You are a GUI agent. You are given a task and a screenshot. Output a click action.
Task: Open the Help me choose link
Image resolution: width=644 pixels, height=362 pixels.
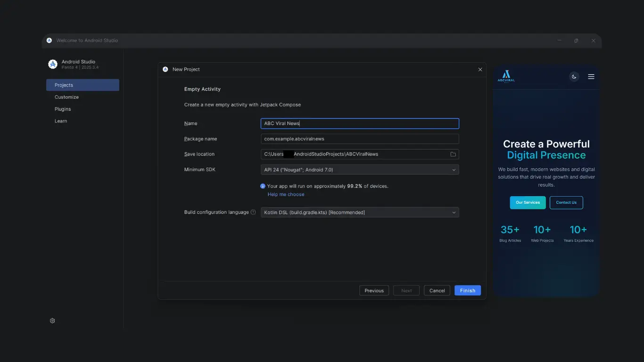[286, 194]
